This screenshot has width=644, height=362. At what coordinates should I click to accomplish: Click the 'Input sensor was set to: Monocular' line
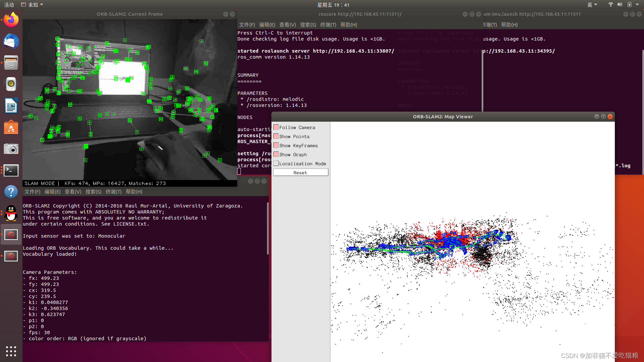(x=74, y=236)
